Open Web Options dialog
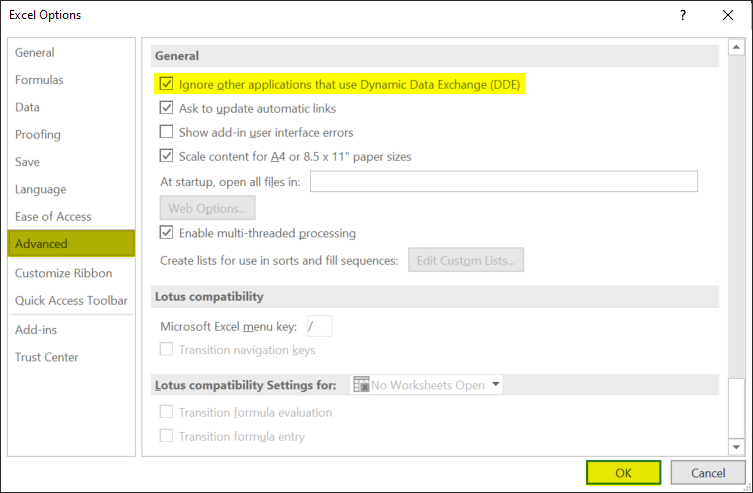This screenshot has width=753, height=493. click(207, 208)
